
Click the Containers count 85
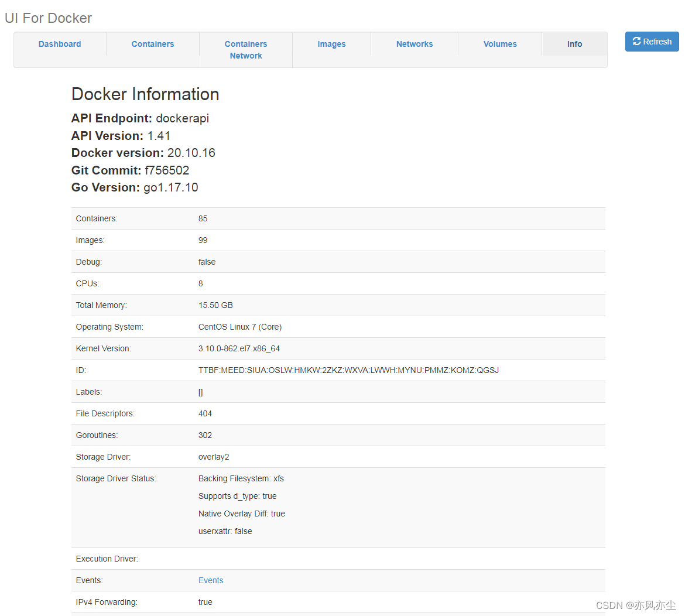(203, 218)
